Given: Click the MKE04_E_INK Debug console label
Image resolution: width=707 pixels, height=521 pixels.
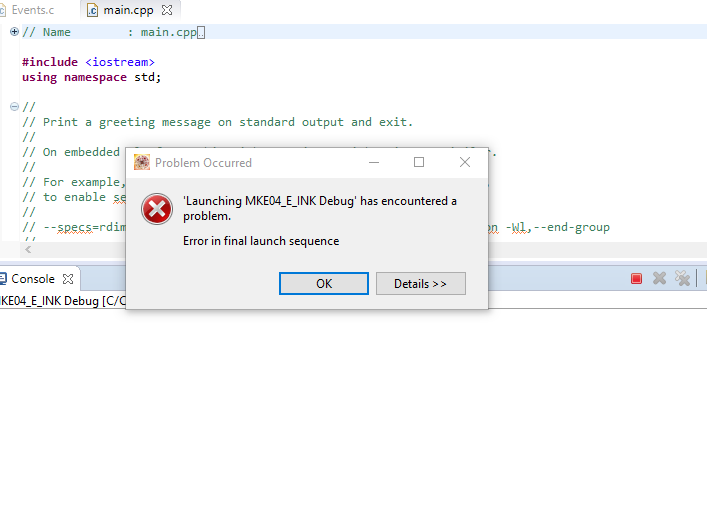Looking at the screenshot, I should coord(63,301).
